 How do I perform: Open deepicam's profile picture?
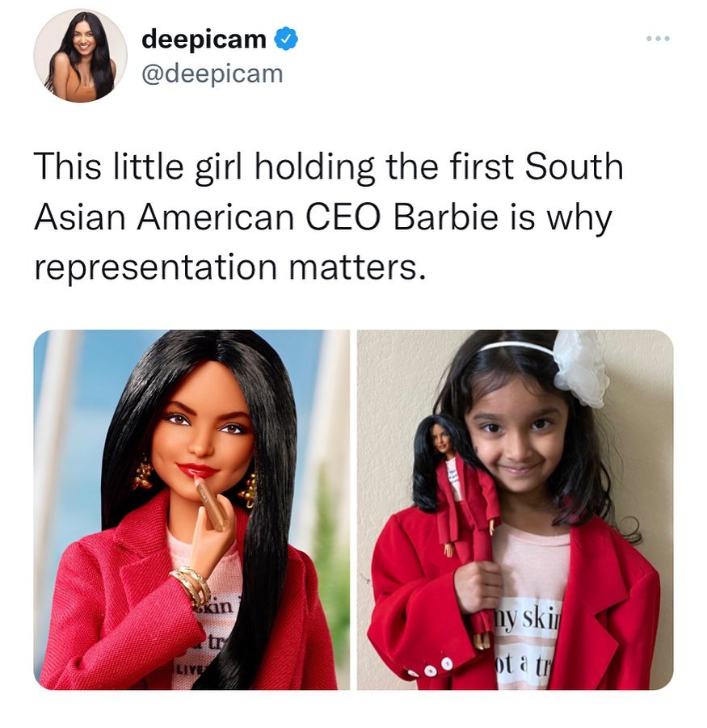point(80,55)
